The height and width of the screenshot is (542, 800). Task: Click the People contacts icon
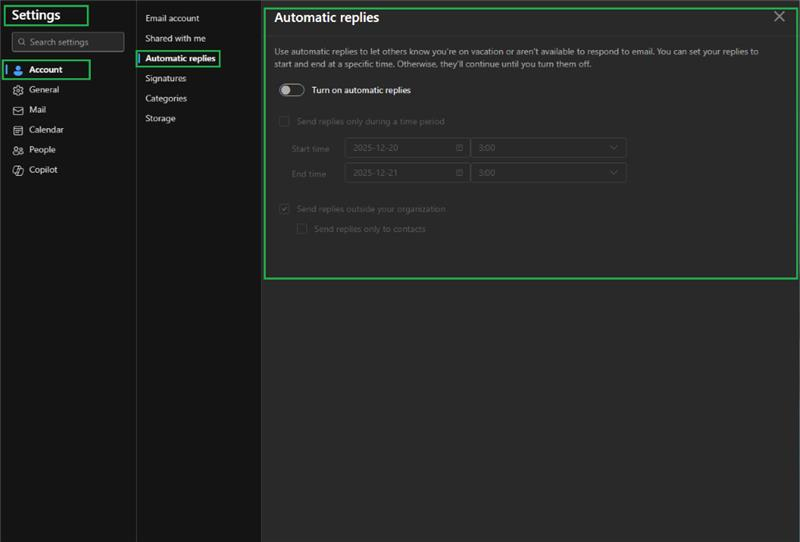18,150
